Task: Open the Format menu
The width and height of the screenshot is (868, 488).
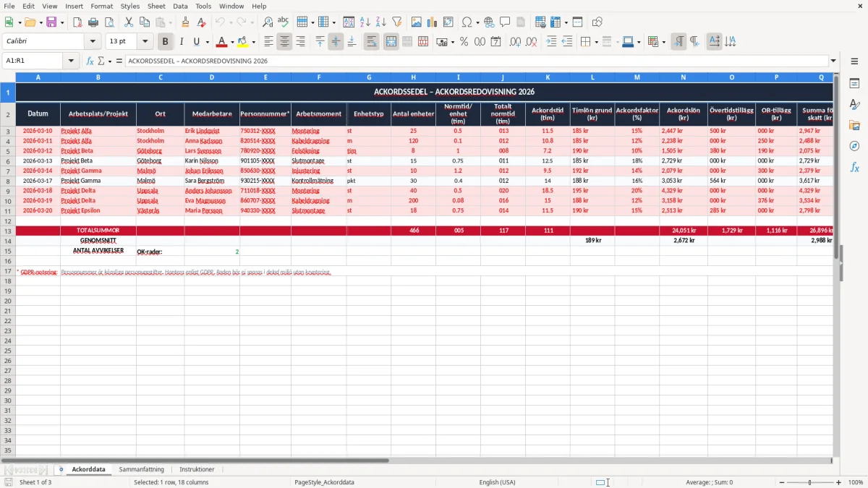Action: (101, 6)
